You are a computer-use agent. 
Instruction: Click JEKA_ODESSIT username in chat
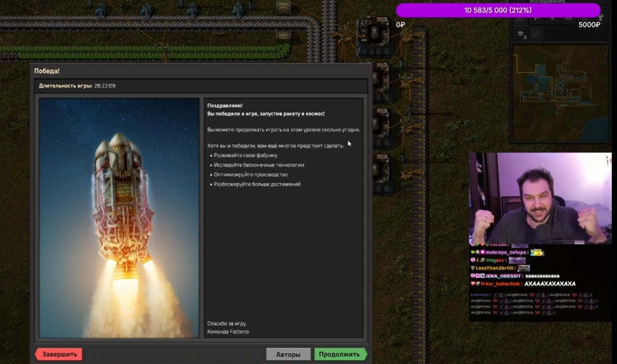coord(503,276)
